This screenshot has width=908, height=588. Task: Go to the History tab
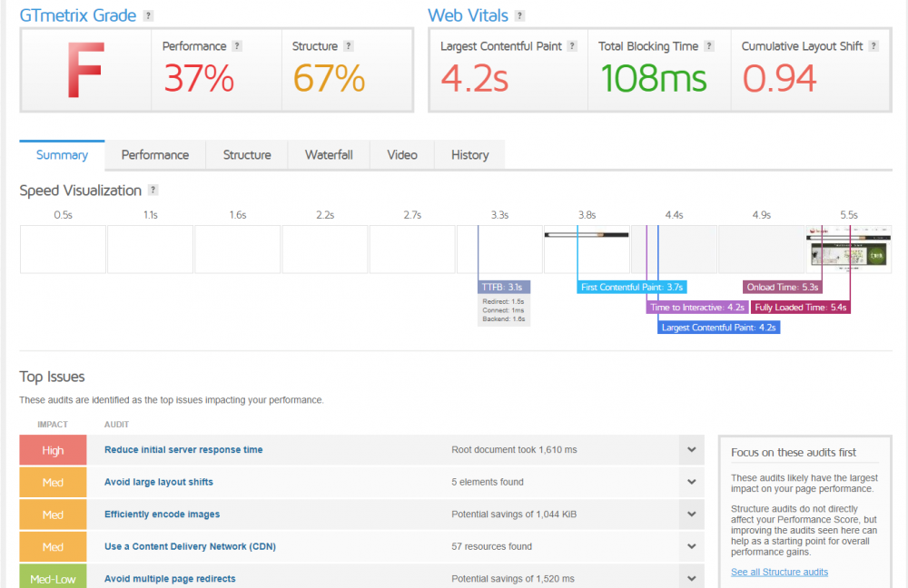click(x=469, y=155)
